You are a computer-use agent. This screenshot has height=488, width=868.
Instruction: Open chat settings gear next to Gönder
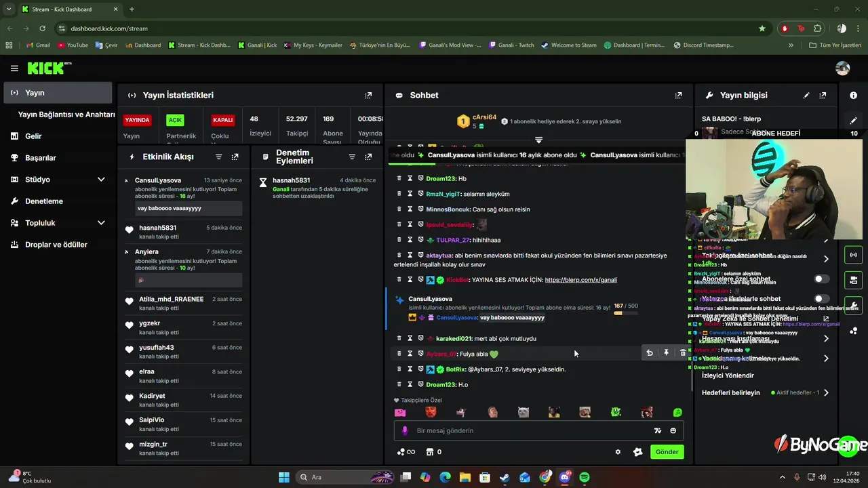618,452
